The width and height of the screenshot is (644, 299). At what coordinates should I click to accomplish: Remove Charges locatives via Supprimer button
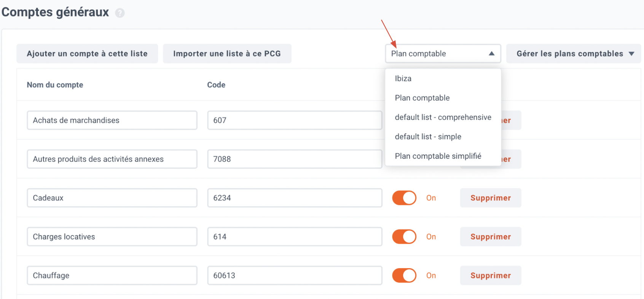pyautogui.click(x=491, y=237)
